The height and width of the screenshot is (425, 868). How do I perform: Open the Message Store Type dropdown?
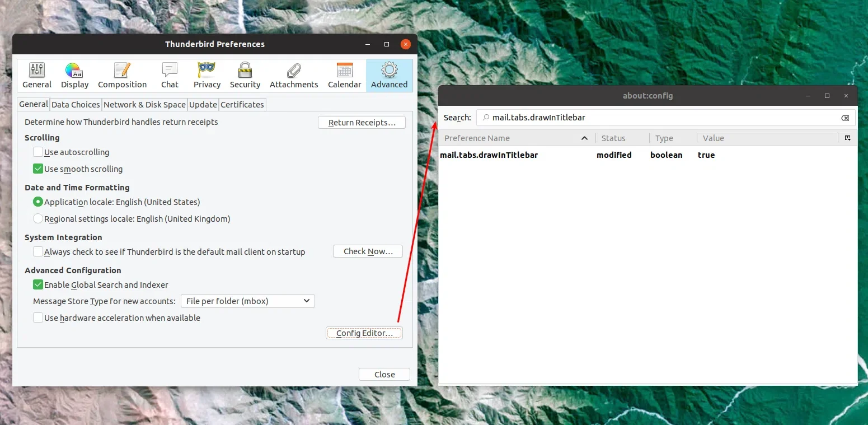(248, 301)
